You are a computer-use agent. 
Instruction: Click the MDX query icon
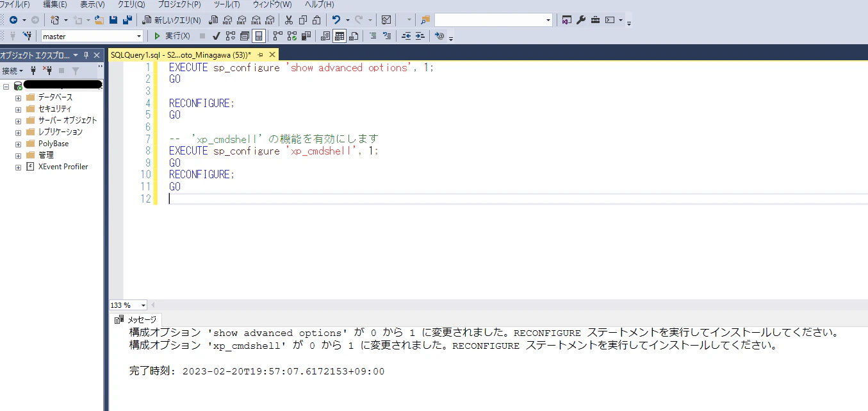pos(227,20)
